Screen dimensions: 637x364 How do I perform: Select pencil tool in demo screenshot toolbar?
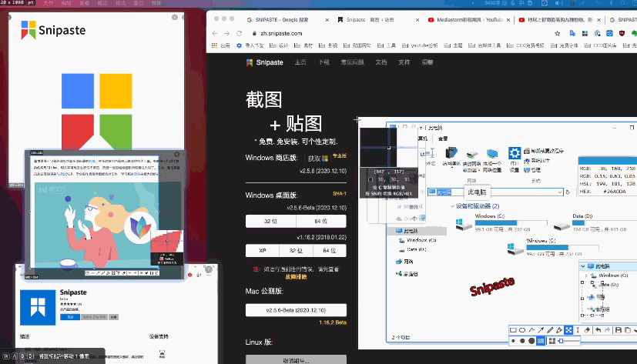(x=550, y=330)
